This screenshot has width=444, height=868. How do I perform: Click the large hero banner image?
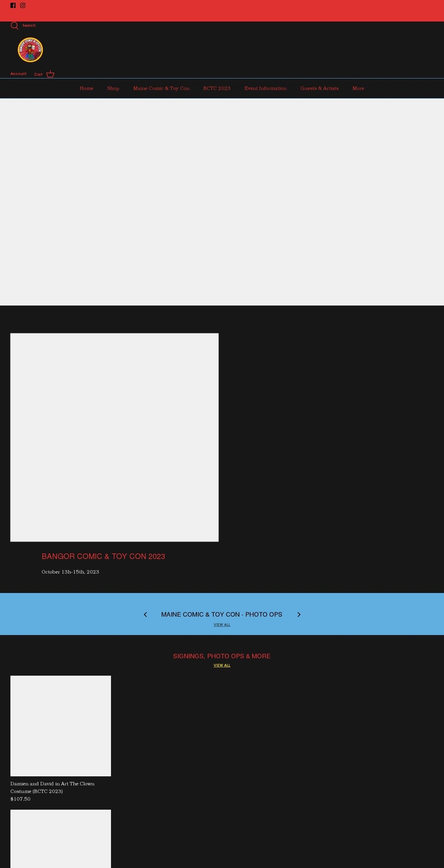[222, 202]
